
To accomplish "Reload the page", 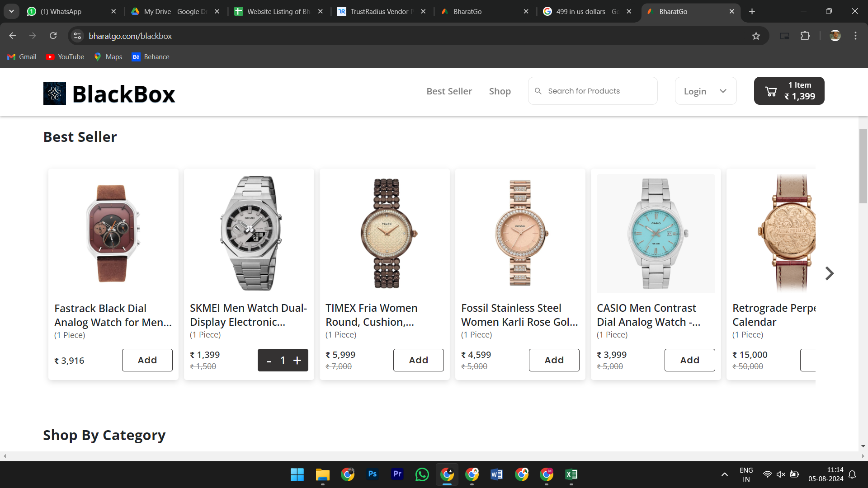I will (53, 36).
